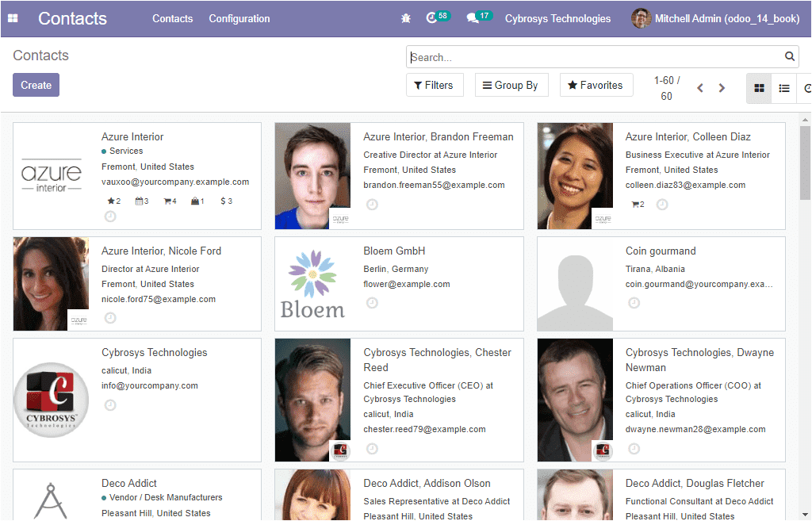Open the Mitchell Admin user menu
This screenshot has height=521, width=812.
click(x=715, y=18)
